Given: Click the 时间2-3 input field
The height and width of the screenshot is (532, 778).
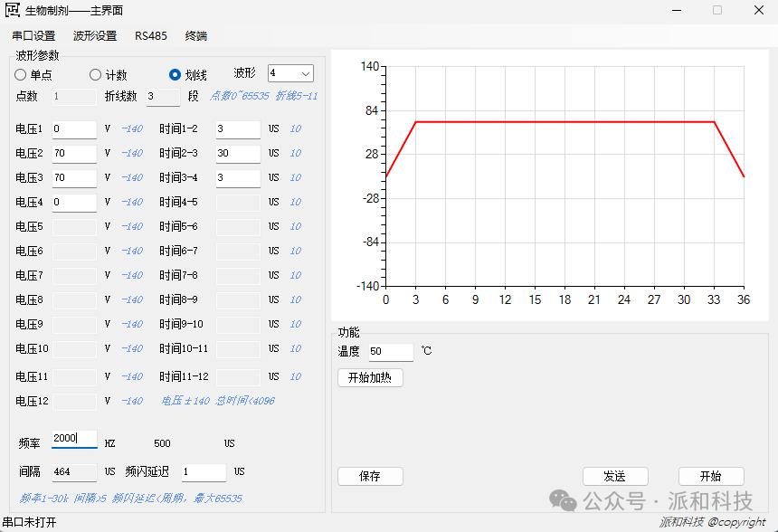Looking at the screenshot, I should [x=237, y=154].
